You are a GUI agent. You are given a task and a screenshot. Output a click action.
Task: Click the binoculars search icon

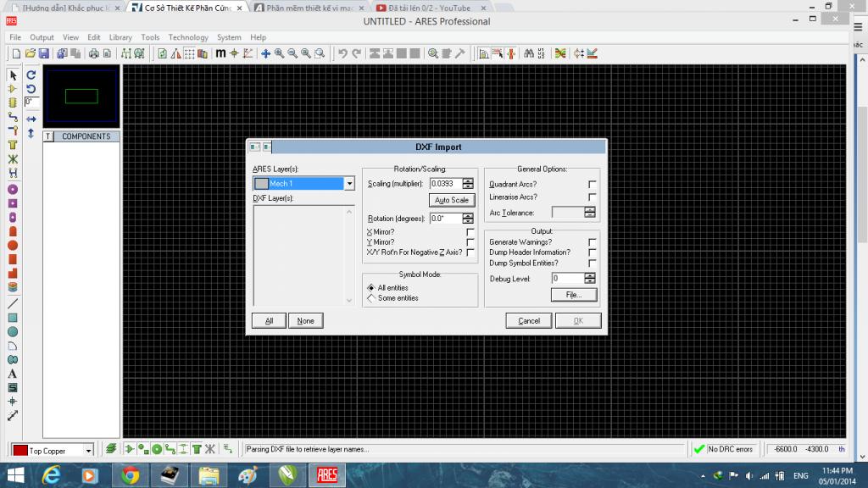(529, 53)
